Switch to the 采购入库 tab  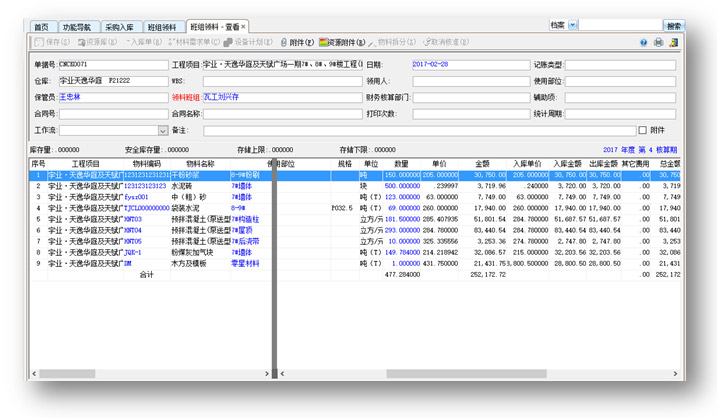[119, 27]
